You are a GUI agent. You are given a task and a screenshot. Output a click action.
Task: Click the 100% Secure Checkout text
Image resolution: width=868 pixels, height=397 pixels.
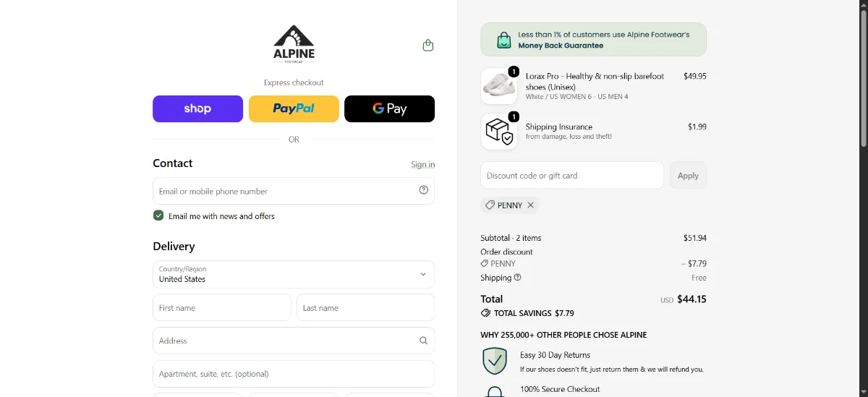click(560, 389)
